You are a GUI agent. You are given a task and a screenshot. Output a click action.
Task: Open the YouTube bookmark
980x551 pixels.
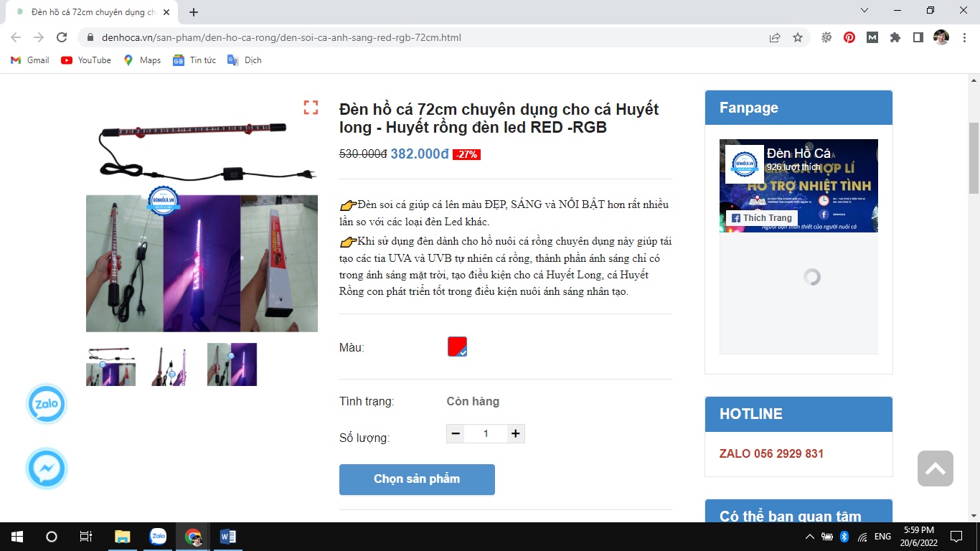tap(86, 60)
